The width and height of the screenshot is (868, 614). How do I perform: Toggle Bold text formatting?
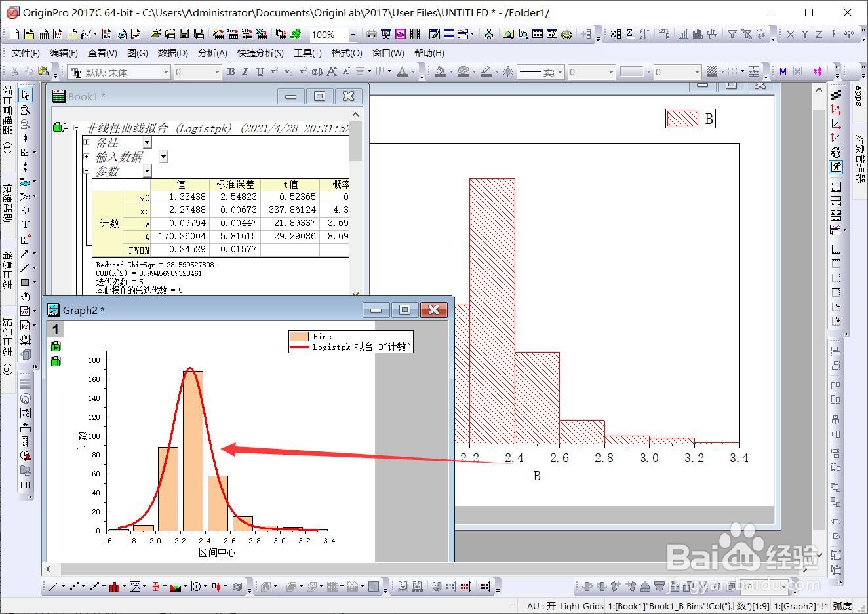click(x=231, y=72)
